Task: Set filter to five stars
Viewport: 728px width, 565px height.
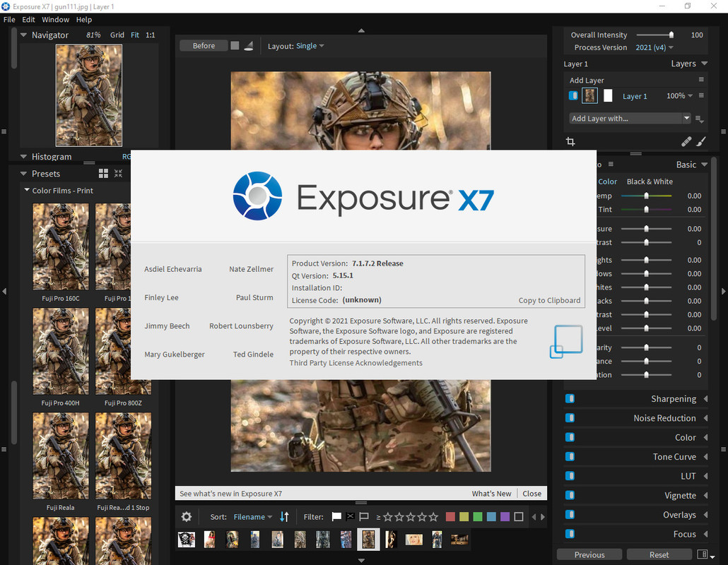Action: 433,517
